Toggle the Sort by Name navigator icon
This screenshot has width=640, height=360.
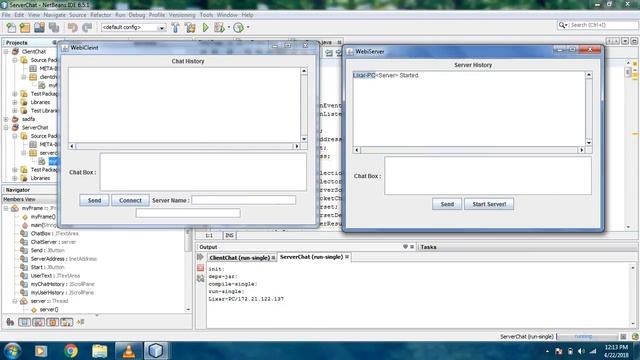coord(67,322)
